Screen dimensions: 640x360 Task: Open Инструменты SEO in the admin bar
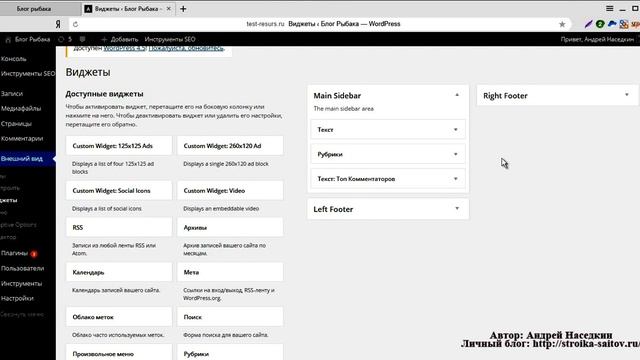(x=170, y=39)
